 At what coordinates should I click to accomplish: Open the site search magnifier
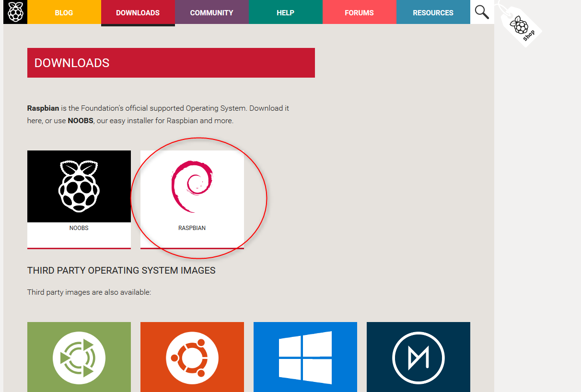tap(482, 12)
